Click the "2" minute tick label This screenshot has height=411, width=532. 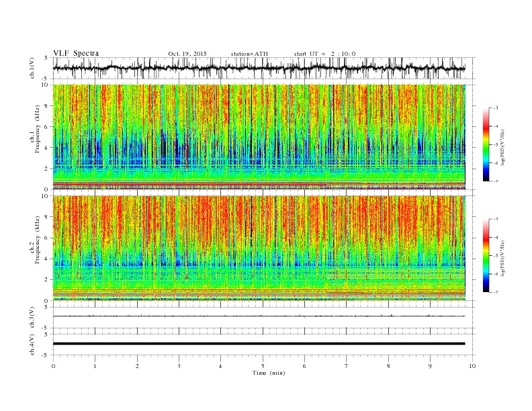137,366
